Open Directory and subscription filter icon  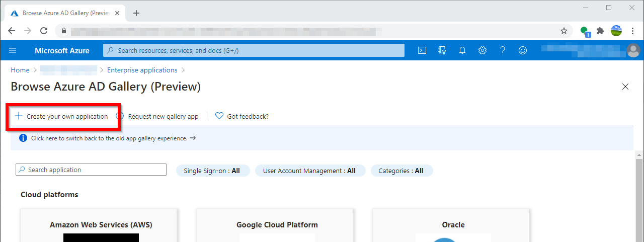[443, 50]
